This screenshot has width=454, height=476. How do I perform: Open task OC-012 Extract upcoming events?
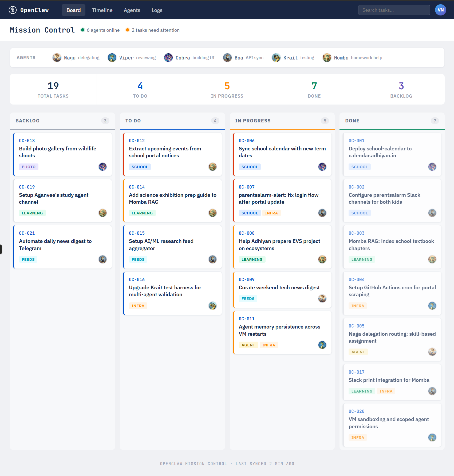[172, 152]
